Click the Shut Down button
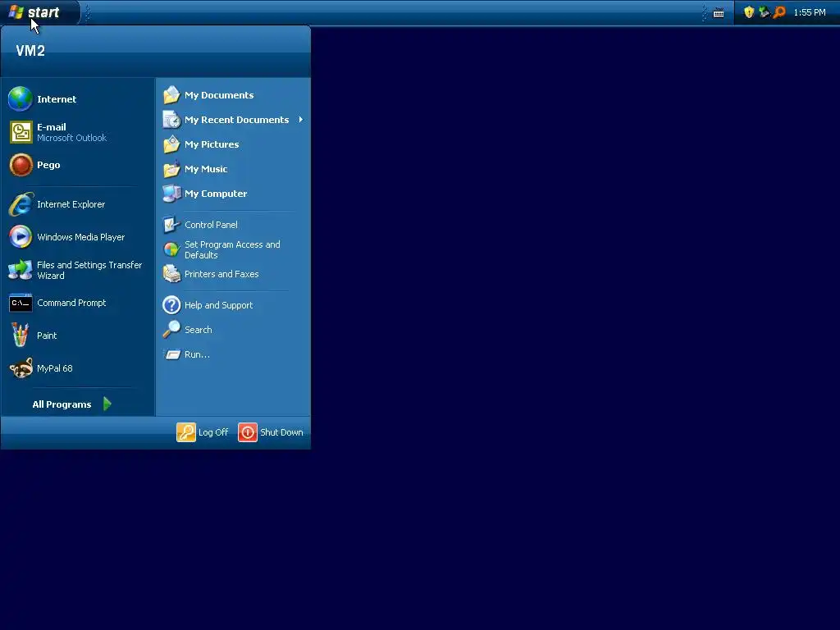The height and width of the screenshot is (630, 840). coord(271,432)
